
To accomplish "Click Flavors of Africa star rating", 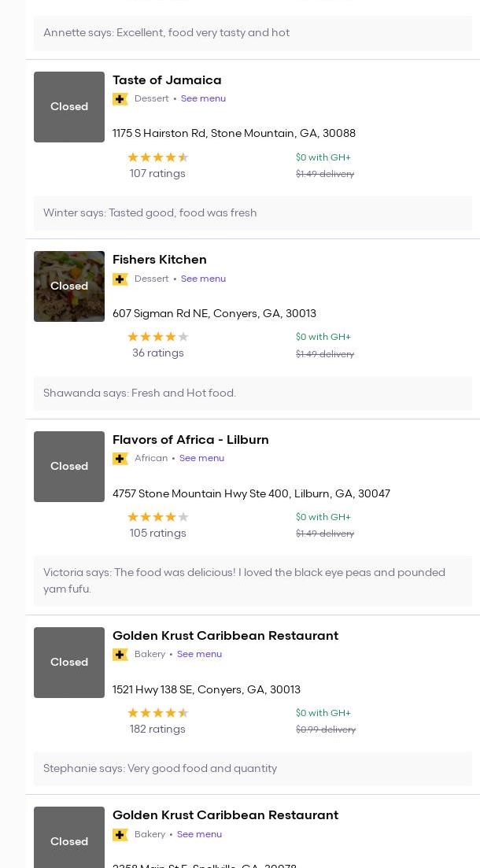I will coord(157,517).
